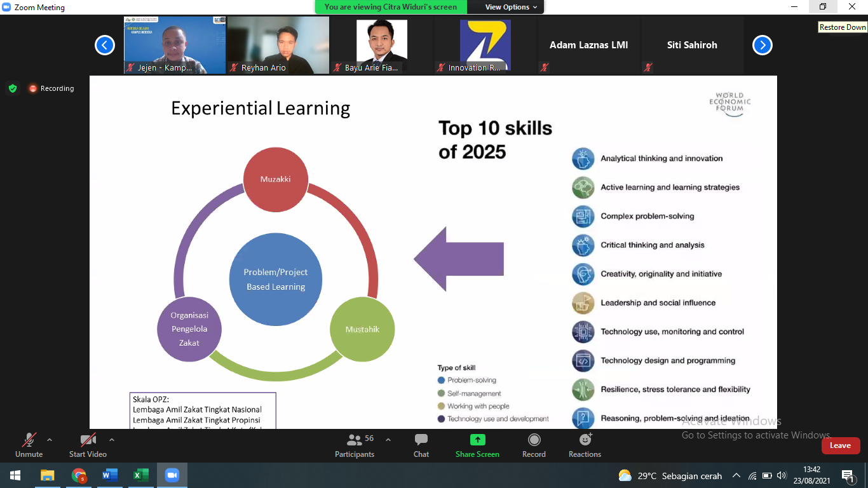Show next participants with right arrow
The height and width of the screenshot is (488, 868).
click(763, 45)
